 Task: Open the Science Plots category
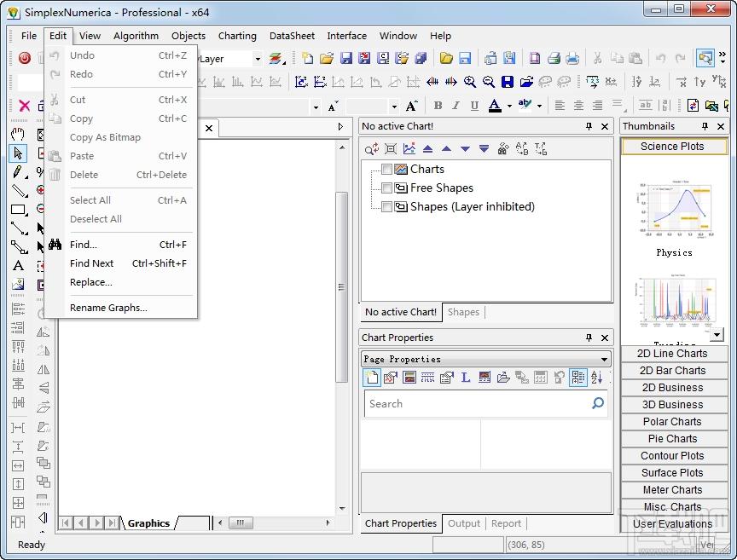pos(674,146)
